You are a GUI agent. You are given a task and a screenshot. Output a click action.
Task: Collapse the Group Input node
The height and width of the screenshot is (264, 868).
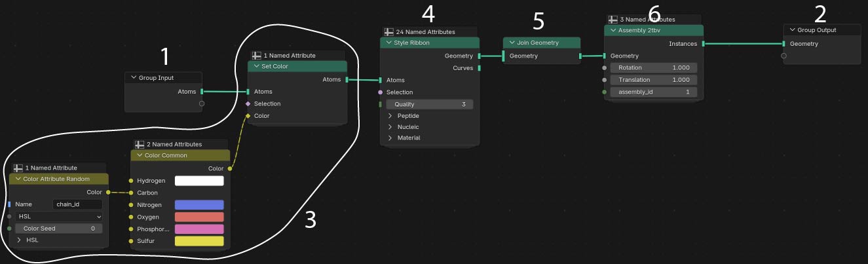click(133, 78)
